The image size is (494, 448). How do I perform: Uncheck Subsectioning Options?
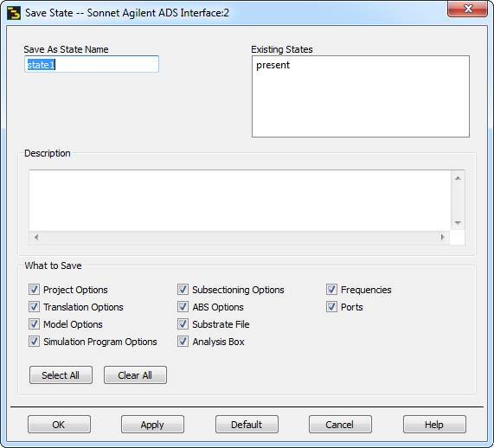click(183, 289)
